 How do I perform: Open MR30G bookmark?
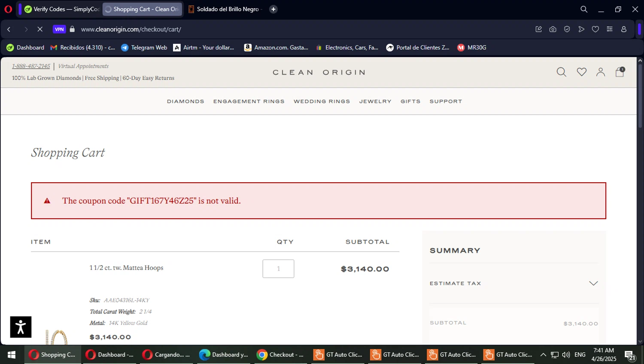471,48
